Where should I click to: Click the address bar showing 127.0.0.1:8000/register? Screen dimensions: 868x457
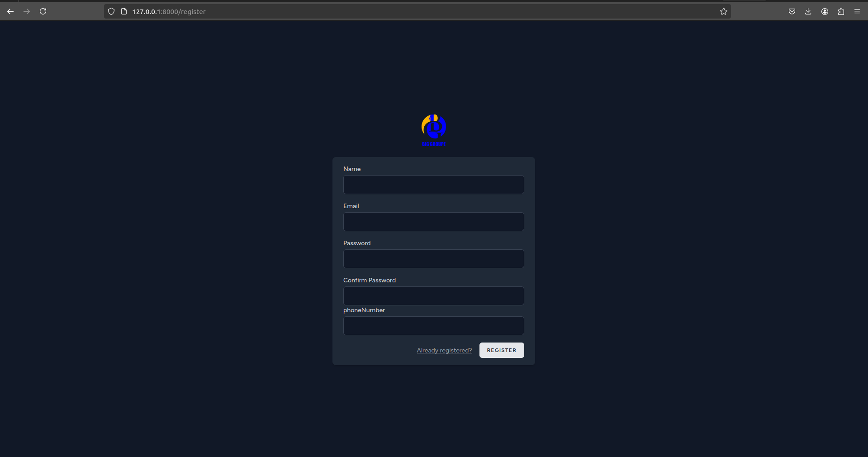click(x=407, y=11)
